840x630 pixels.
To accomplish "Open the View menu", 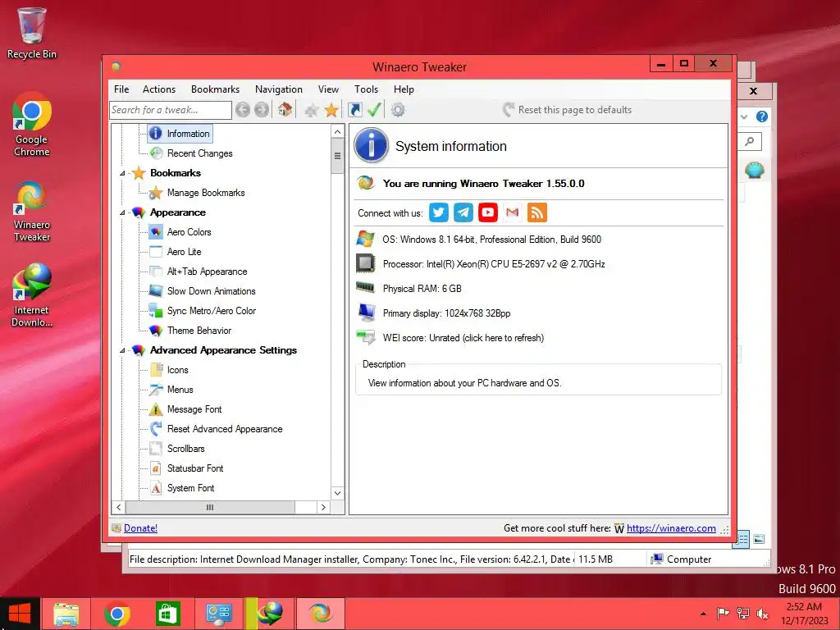I will point(328,89).
